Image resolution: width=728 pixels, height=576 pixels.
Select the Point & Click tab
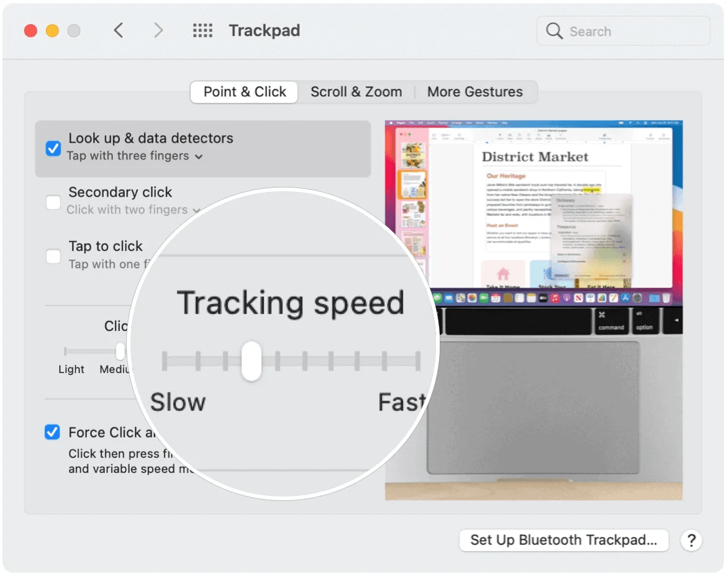point(243,91)
